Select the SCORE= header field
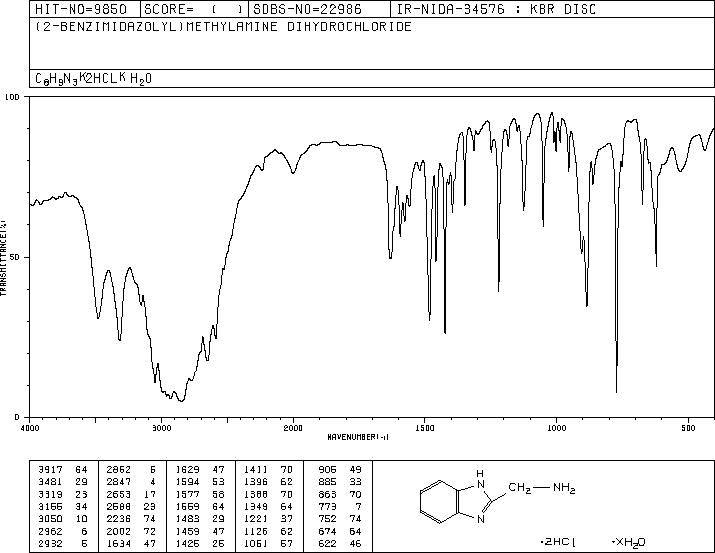Viewport: 715px width, 553px height. 194,9
